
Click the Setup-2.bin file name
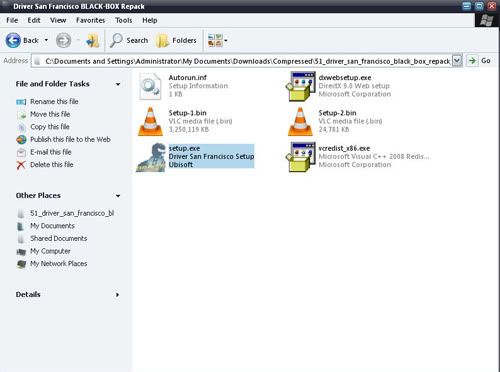337,113
